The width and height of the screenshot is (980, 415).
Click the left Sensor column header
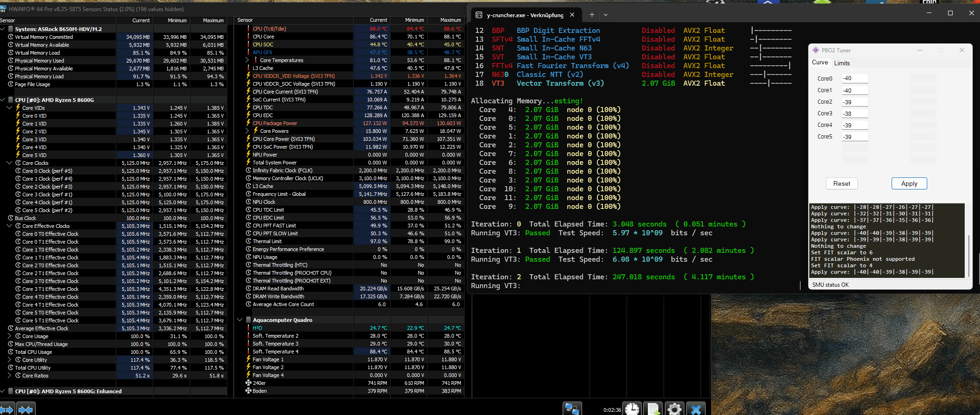click(58, 20)
